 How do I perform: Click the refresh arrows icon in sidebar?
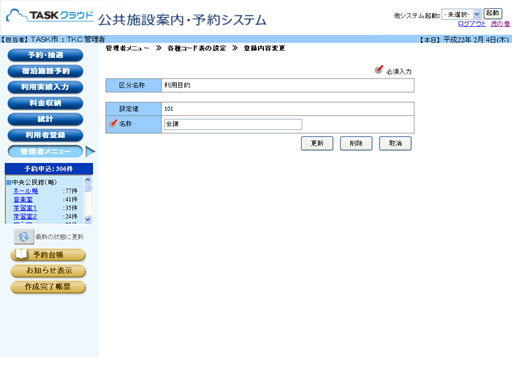coord(24,237)
